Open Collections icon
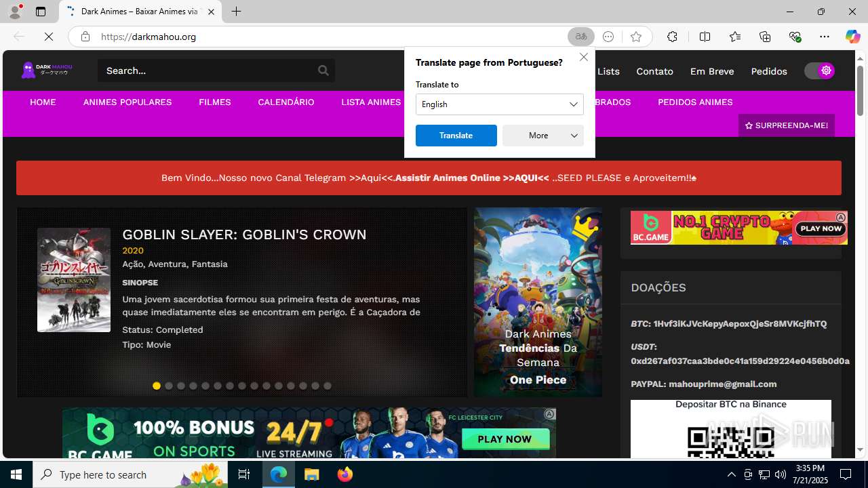Viewport: 868px width, 488px height. click(x=765, y=37)
